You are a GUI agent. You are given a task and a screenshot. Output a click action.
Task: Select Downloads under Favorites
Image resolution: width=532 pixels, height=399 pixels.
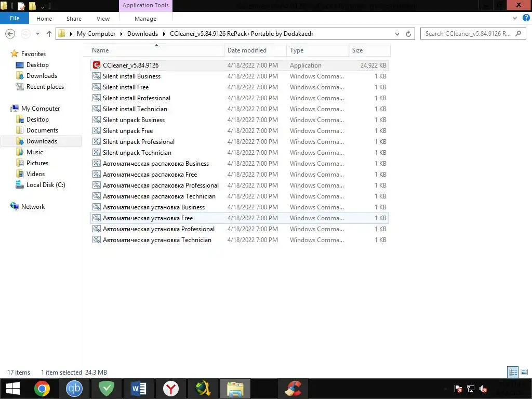tap(42, 76)
